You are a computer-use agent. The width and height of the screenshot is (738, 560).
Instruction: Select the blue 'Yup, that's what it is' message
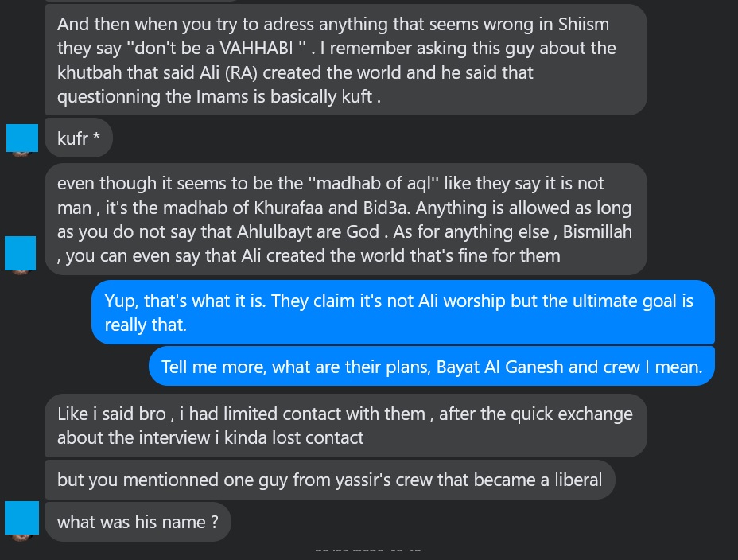click(402, 313)
